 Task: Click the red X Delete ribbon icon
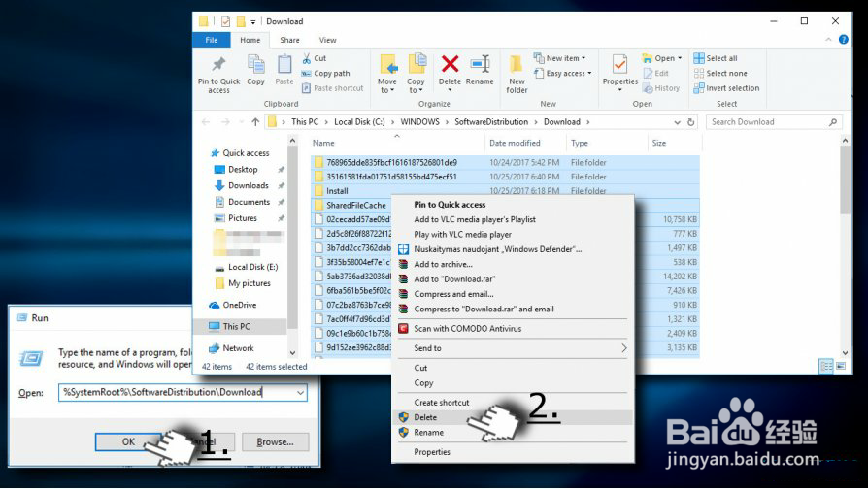pos(450,64)
